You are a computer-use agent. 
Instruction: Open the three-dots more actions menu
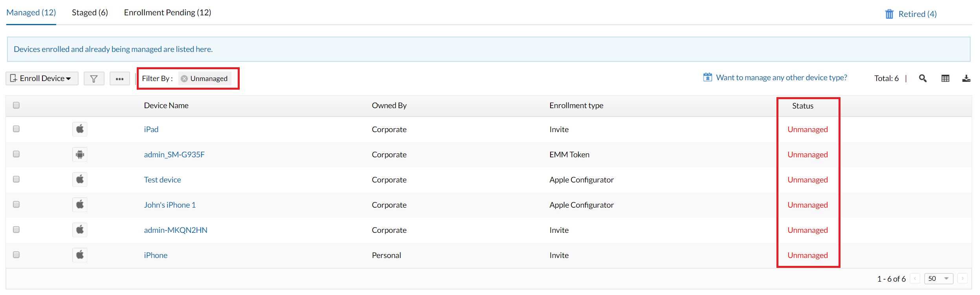pyautogui.click(x=120, y=79)
